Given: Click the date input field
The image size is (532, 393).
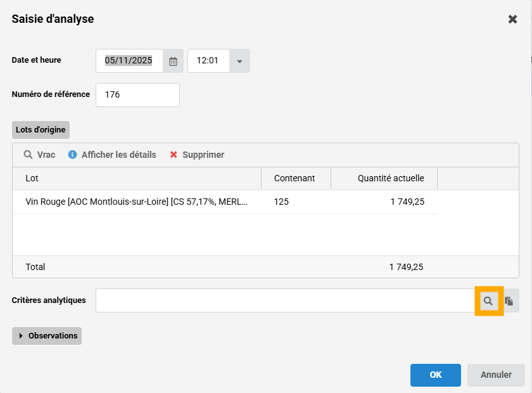Looking at the screenshot, I should click(129, 61).
